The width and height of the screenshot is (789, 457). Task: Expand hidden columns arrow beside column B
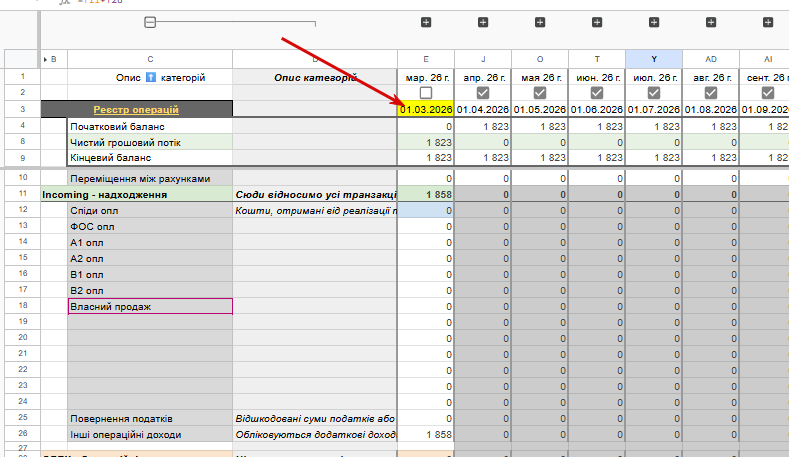pos(45,59)
